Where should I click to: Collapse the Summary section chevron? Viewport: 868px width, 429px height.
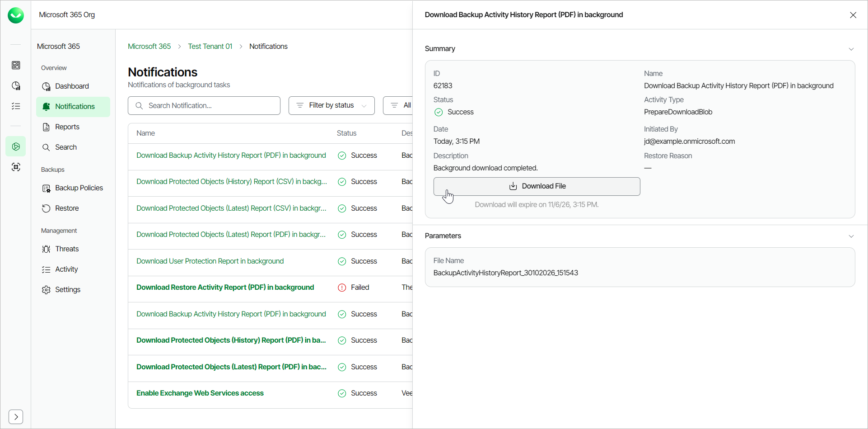point(851,49)
